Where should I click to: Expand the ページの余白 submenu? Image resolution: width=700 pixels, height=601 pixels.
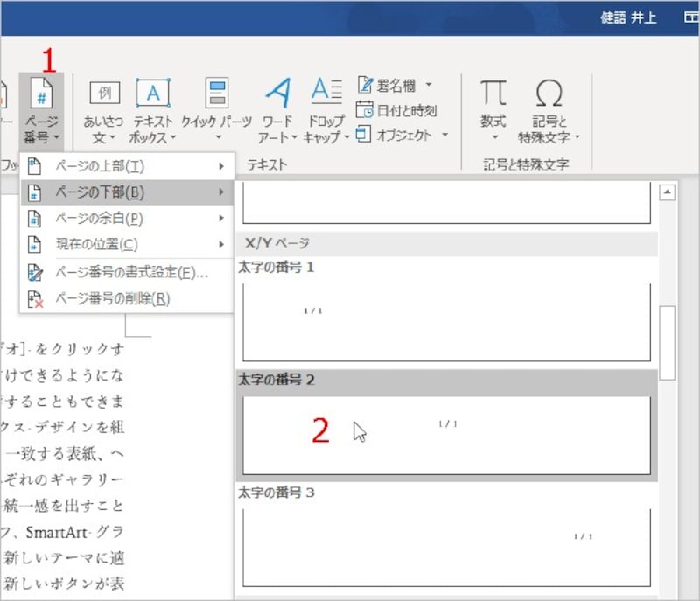(105, 218)
